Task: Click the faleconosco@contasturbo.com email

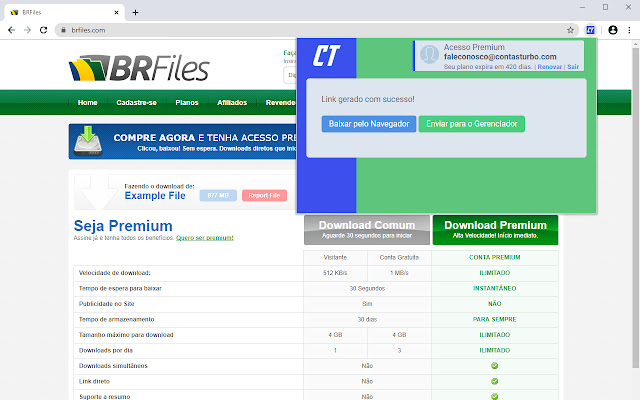Action: 500,57
